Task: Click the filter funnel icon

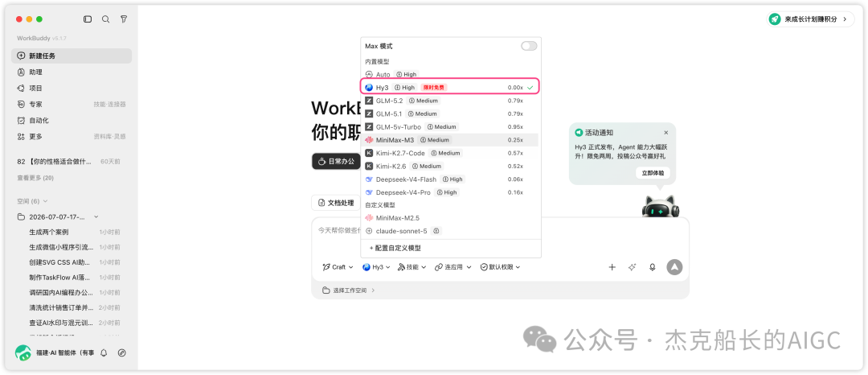Action: (124, 19)
